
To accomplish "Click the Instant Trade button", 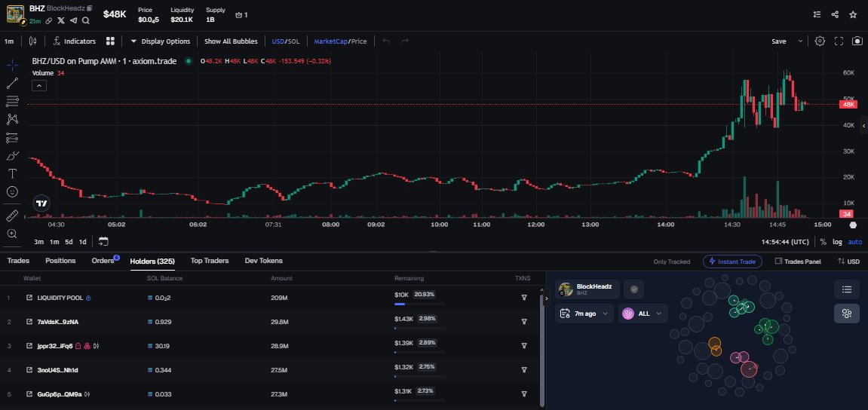I will pos(732,262).
